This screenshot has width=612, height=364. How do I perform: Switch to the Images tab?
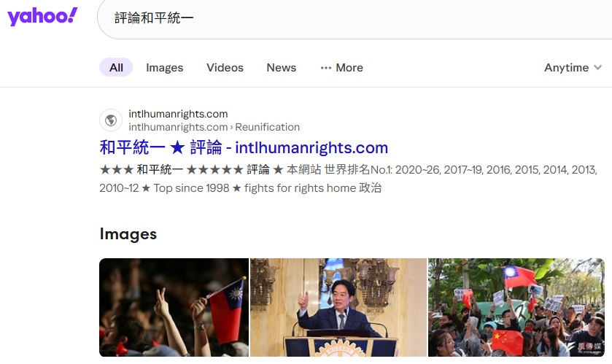click(x=164, y=68)
